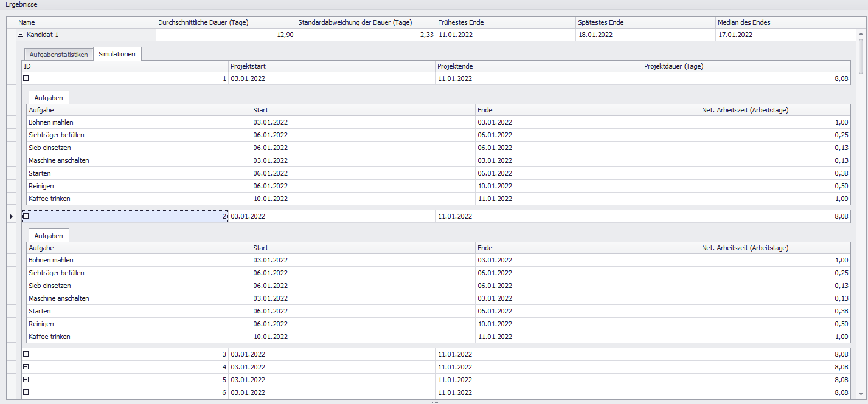Image resolution: width=868 pixels, height=404 pixels.
Task: Expand simulation row with ID 6
Action: pyautogui.click(x=26, y=392)
